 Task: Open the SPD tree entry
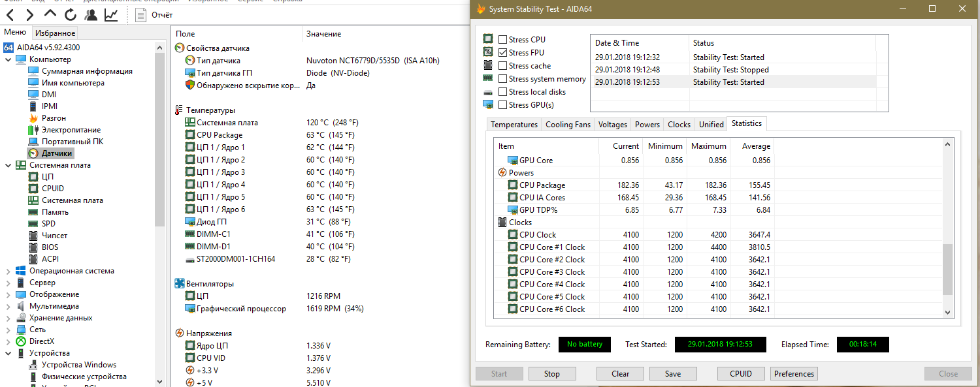[48, 224]
